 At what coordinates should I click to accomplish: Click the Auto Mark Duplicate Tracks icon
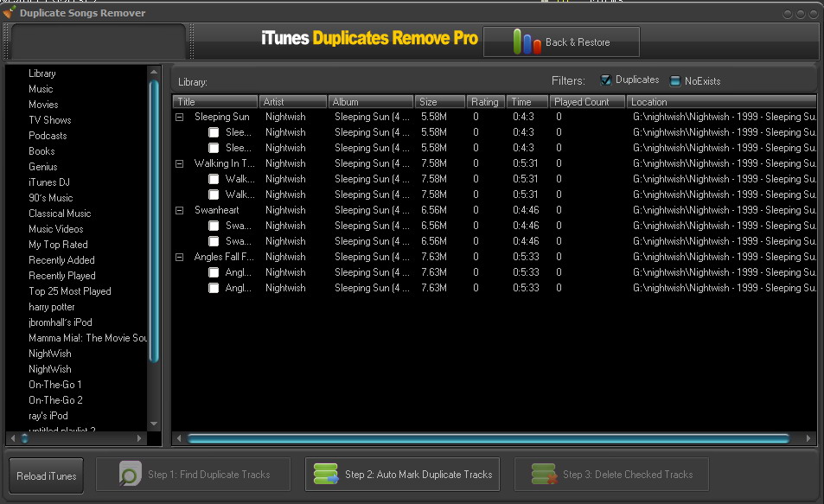(x=326, y=474)
